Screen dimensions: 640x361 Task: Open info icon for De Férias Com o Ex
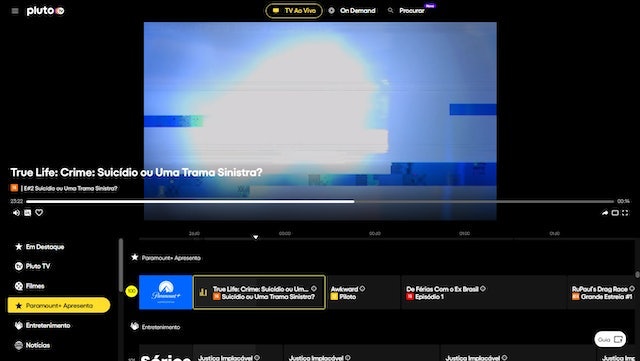pyautogui.click(x=483, y=289)
